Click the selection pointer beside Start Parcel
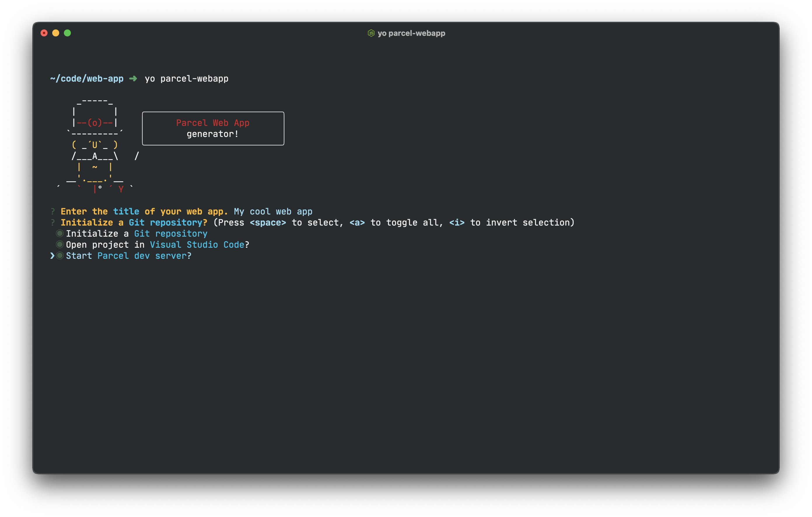Screen dimensions: 812x517 52,256
